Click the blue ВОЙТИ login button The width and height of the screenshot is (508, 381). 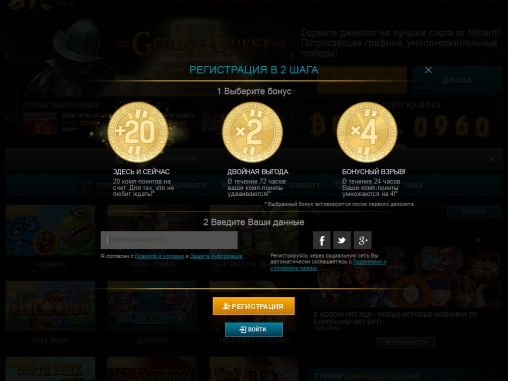point(254,329)
